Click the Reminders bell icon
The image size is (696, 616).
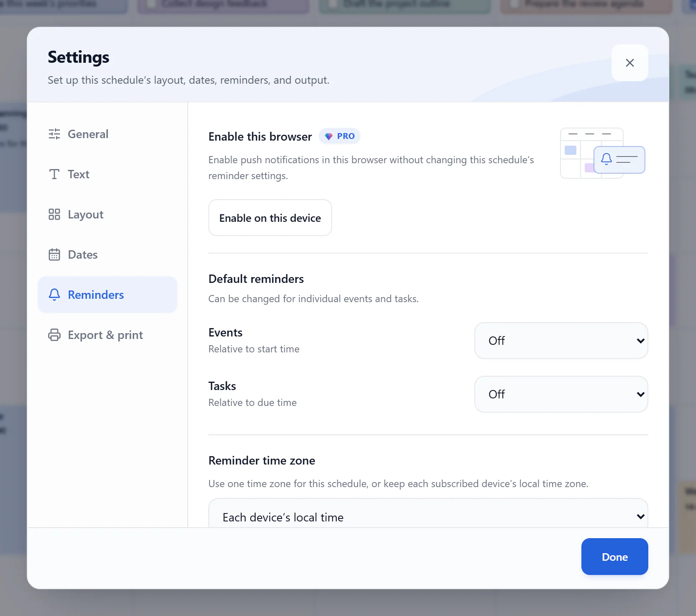54,295
